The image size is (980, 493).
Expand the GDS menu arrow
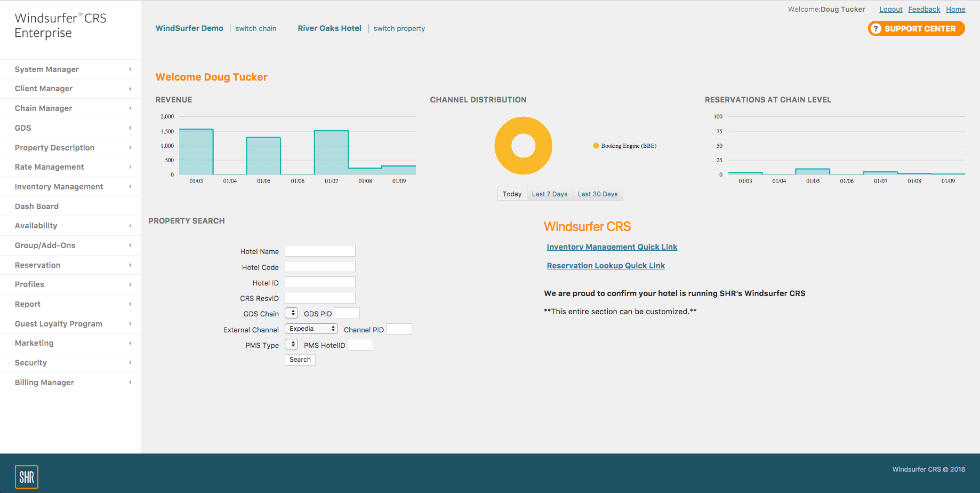pos(130,128)
